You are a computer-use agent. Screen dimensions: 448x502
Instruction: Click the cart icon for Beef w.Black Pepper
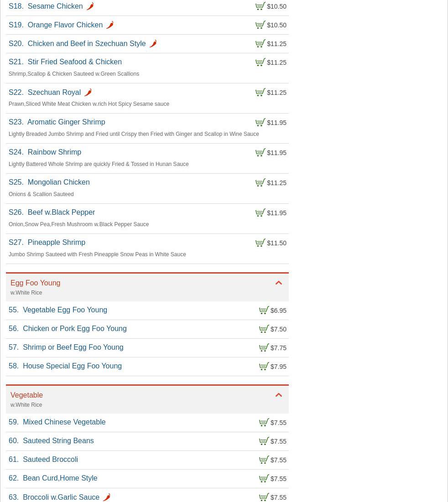click(260, 212)
